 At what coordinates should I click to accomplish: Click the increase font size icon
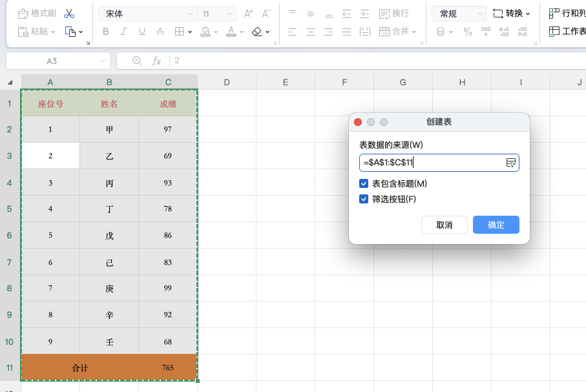247,12
